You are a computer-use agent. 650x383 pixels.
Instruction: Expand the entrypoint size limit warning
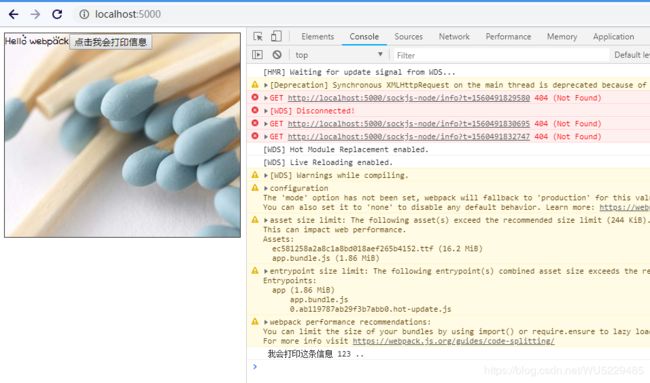266,271
